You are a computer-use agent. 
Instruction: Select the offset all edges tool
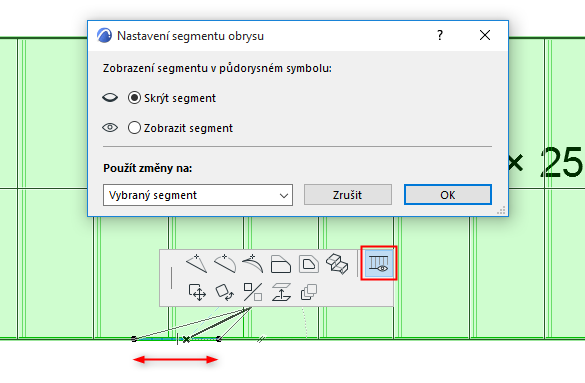(x=309, y=264)
